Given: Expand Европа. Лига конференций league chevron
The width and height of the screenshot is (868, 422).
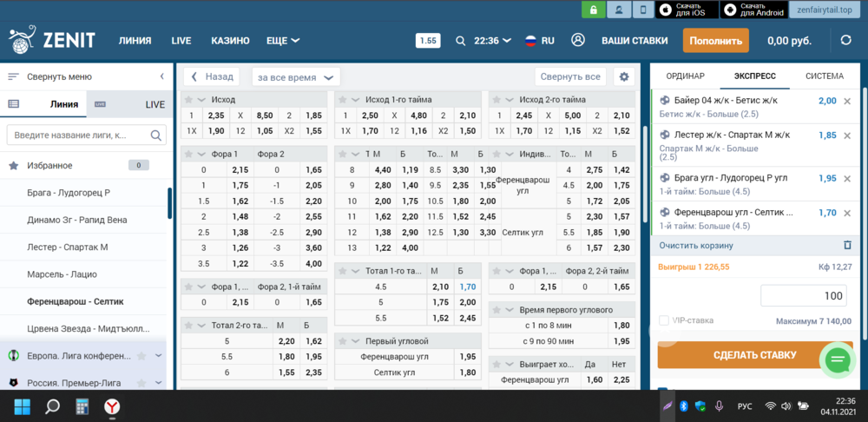Looking at the screenshot, I should [158, 355].
